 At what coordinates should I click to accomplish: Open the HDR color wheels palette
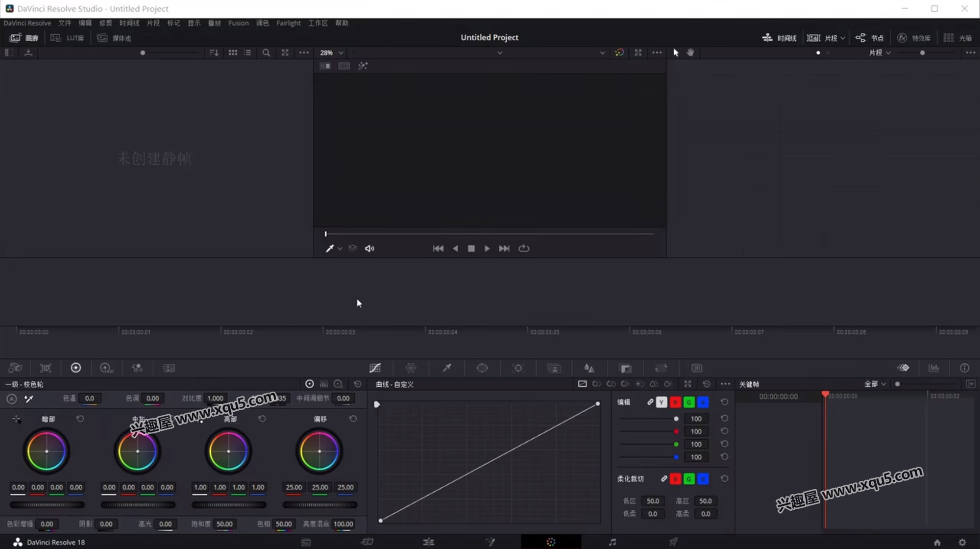(106, 368)
